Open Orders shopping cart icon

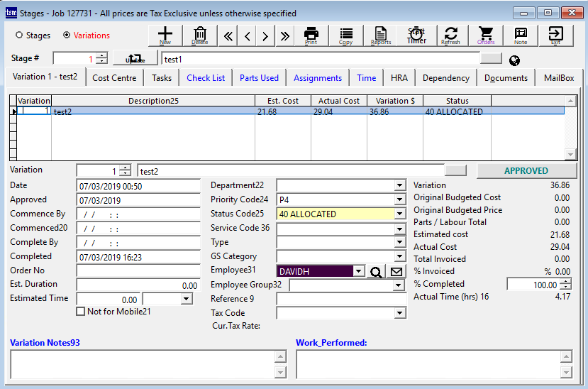(486, 35)
